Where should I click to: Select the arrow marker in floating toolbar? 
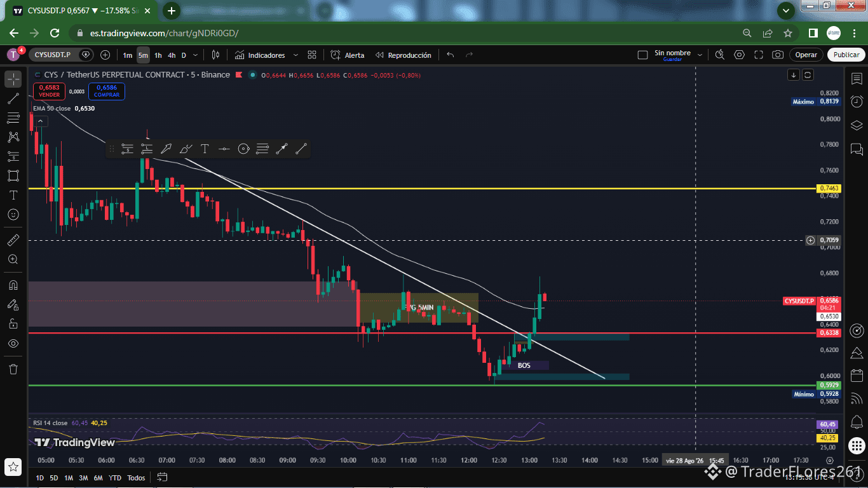(x=166, y=149)
